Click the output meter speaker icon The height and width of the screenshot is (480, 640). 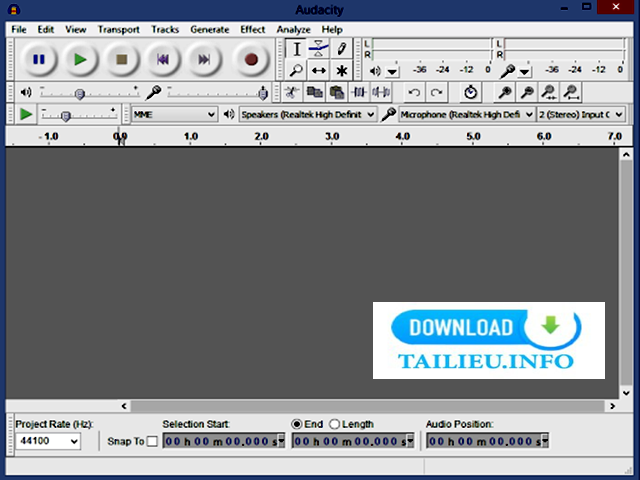click(375, 71)
